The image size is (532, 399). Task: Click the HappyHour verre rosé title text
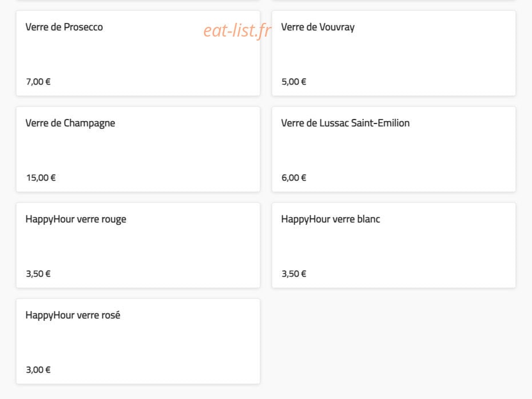click(73, 316)
